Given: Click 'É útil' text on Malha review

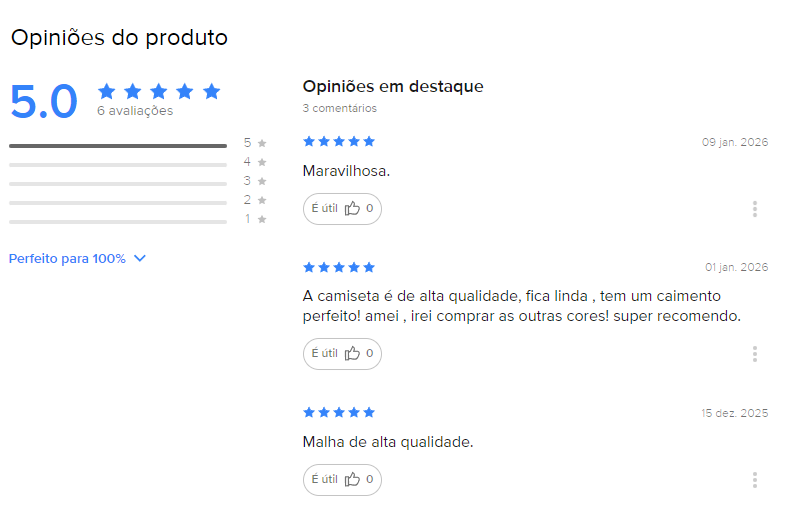Looking at the screenshot, I should click(x=324, y=479).
